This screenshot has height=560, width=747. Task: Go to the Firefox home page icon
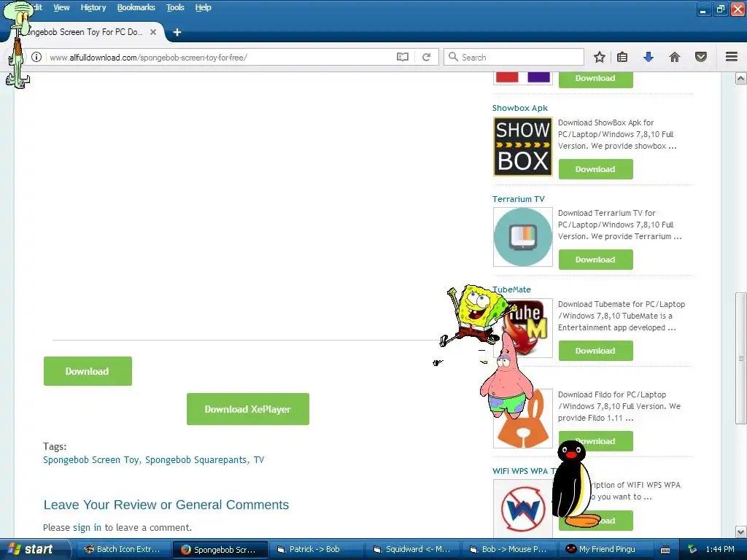pos(675,57)
